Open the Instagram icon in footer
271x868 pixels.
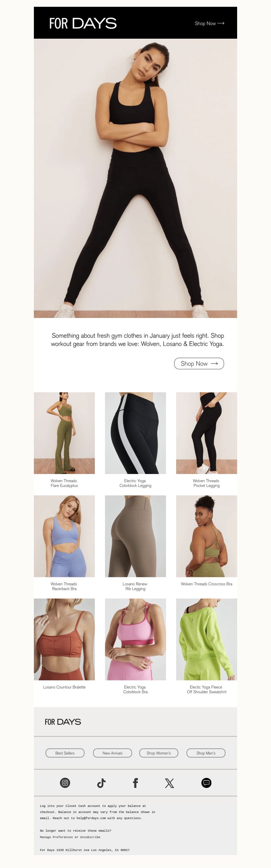click(65, 783)
